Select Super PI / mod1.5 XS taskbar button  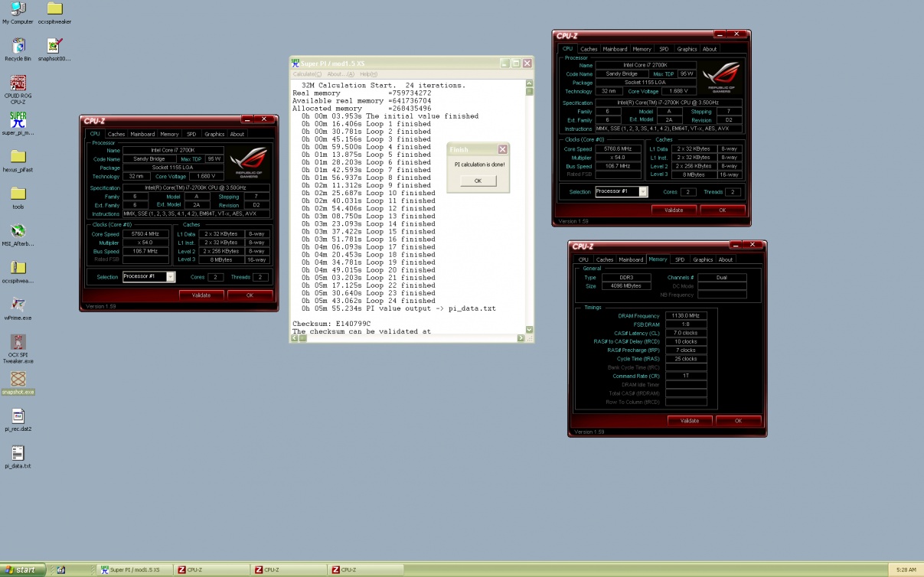(135, 570)
